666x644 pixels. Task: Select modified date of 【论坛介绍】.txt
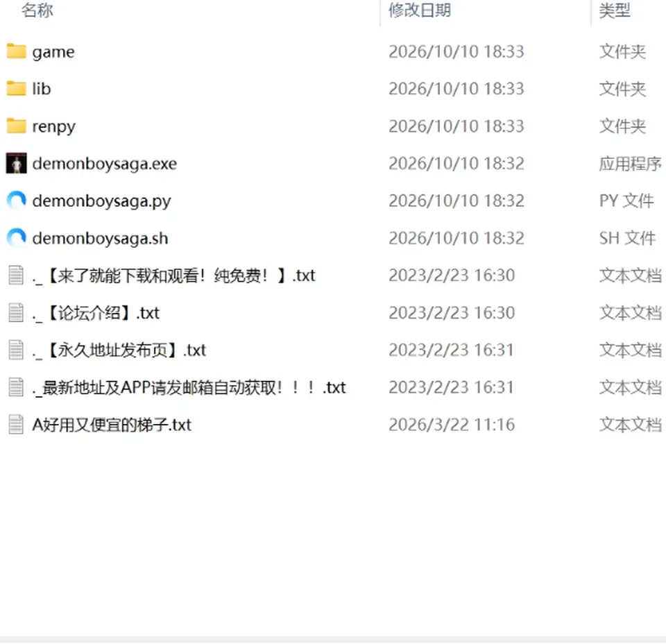click(452, 313)
